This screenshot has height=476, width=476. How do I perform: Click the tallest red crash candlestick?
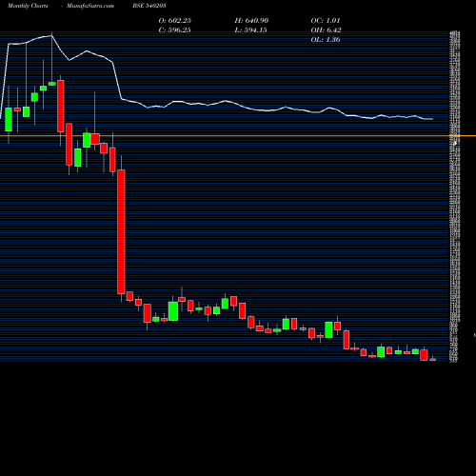click(x=121, y=231)
